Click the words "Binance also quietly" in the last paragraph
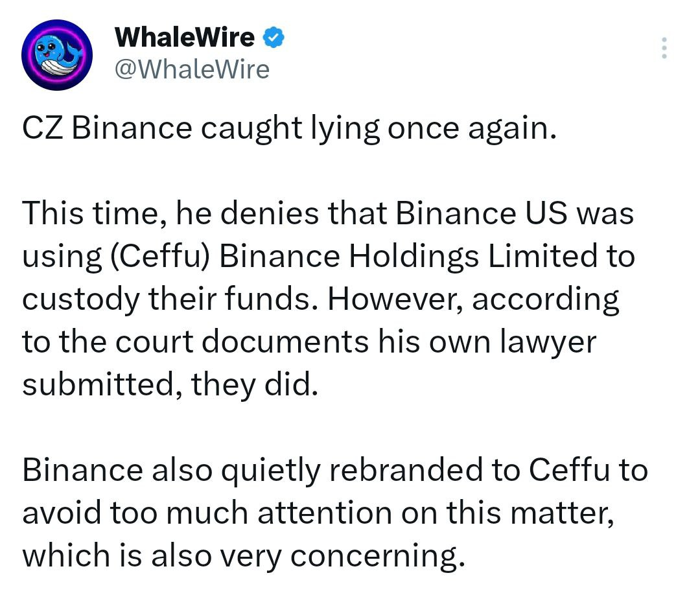Viewport: 700px width, 595px height. click(x=172, y=471)
